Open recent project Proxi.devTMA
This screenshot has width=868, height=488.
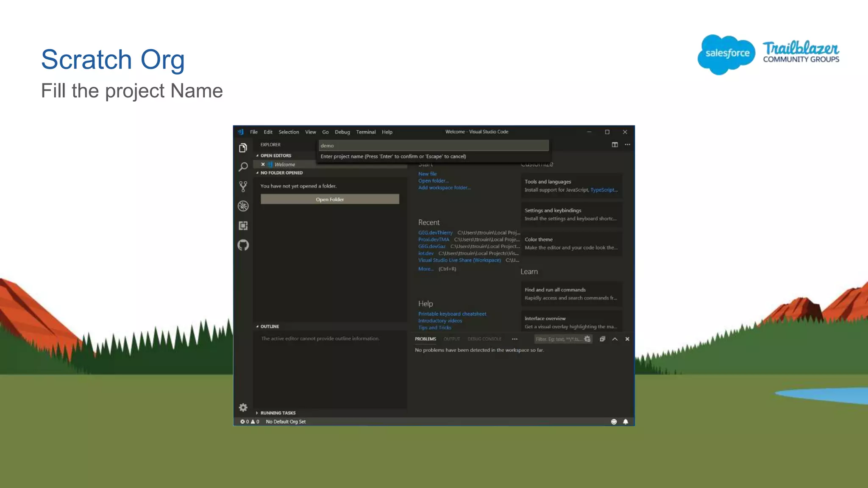(x=434, y=239)
